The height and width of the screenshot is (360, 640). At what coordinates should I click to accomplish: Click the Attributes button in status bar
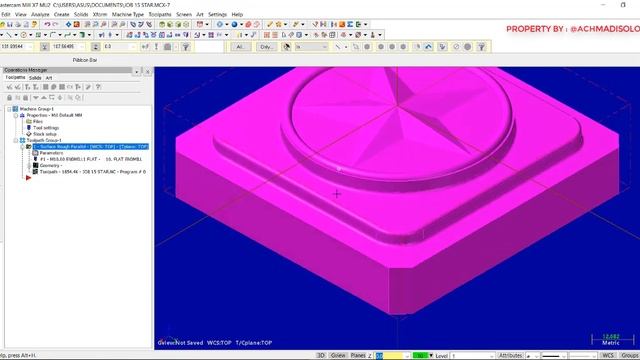(511, 356)
